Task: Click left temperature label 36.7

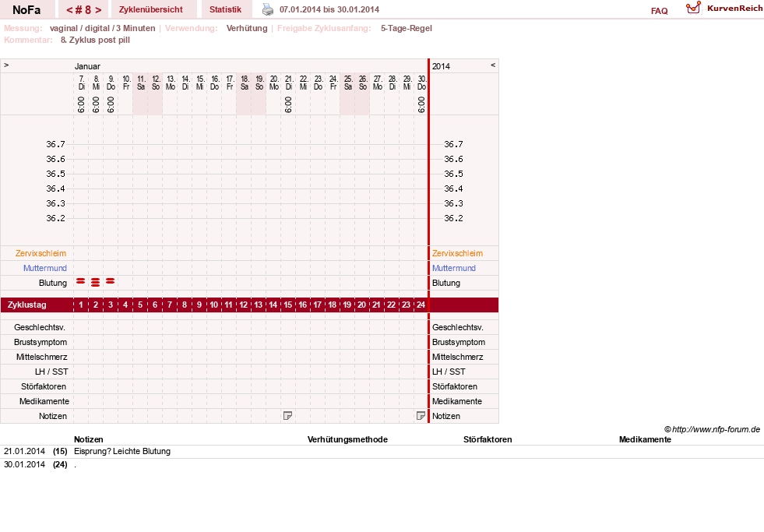Action: (x=55, y=144)
